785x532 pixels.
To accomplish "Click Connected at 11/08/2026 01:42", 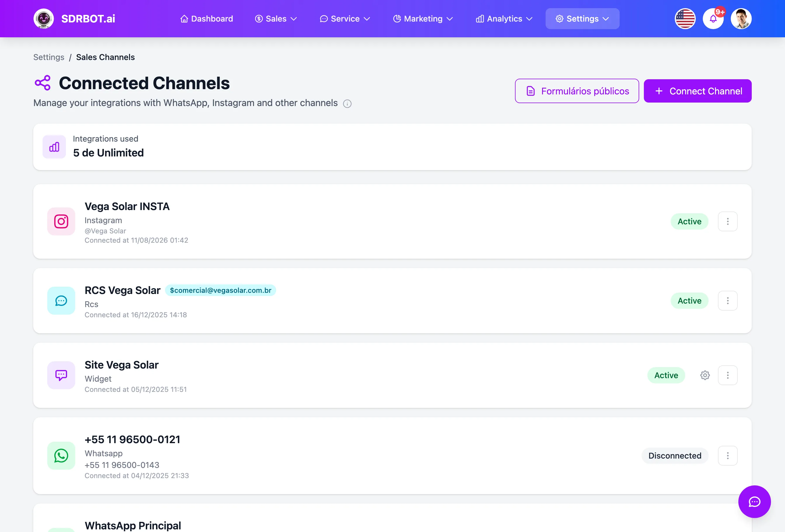I will 136,240.
